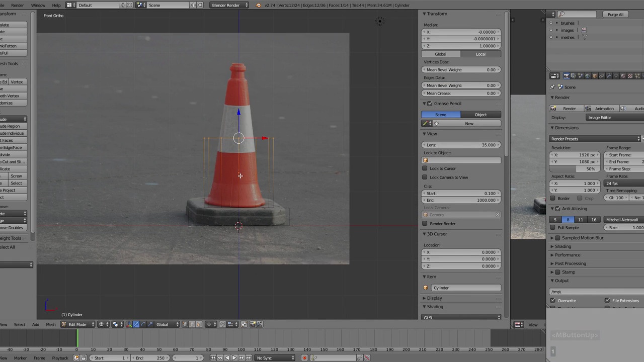Toggle the Overwrite checkbox
Image resolution: width=644 pixels, height=362 pixels.
coord(553,301)
